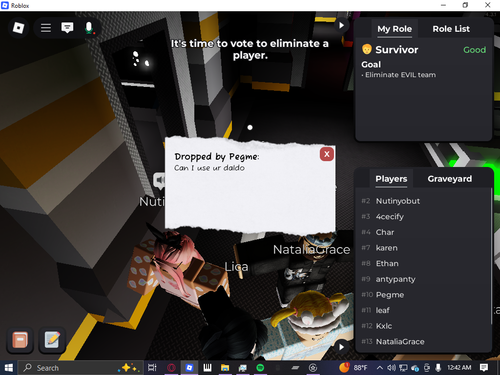500x375 pixels.
Task: Click the network icon in system tray
Action: tap(403, 368)
